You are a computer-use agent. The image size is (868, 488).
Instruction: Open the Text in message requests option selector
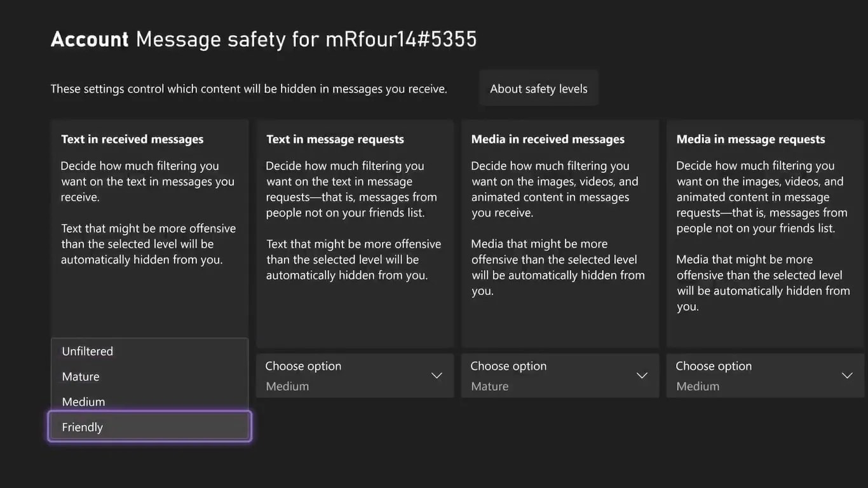tap(355, 375)
